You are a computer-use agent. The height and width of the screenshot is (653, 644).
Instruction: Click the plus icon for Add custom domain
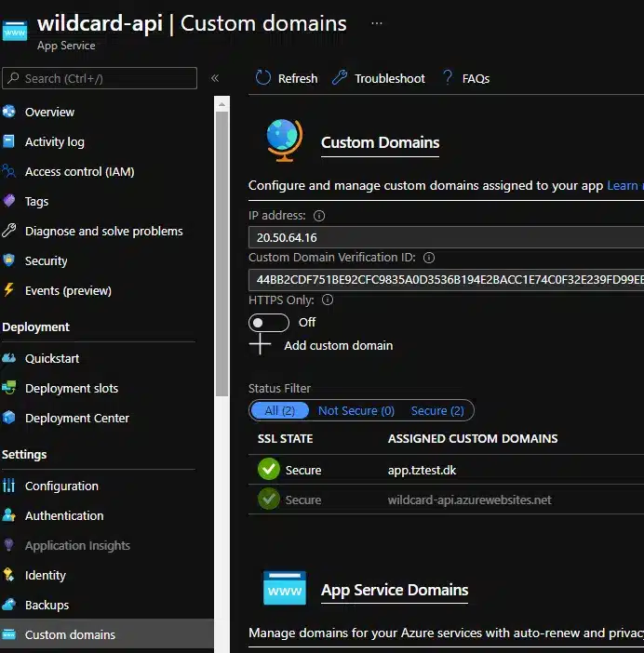coord(260,344)
